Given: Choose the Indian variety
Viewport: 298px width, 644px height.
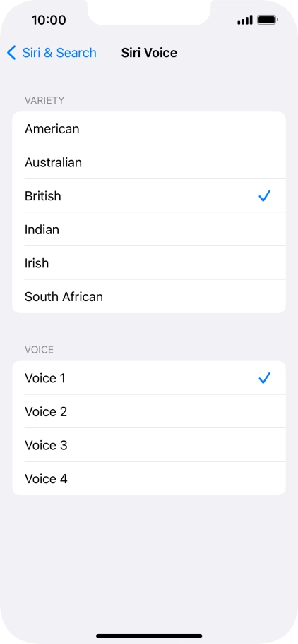Looking at the screenshot, I should pos(149,229).
